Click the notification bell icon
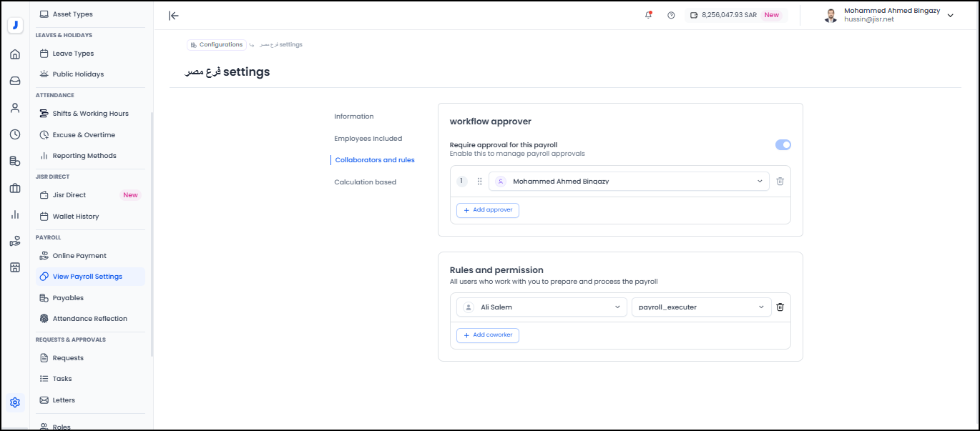 pos(648,15)
